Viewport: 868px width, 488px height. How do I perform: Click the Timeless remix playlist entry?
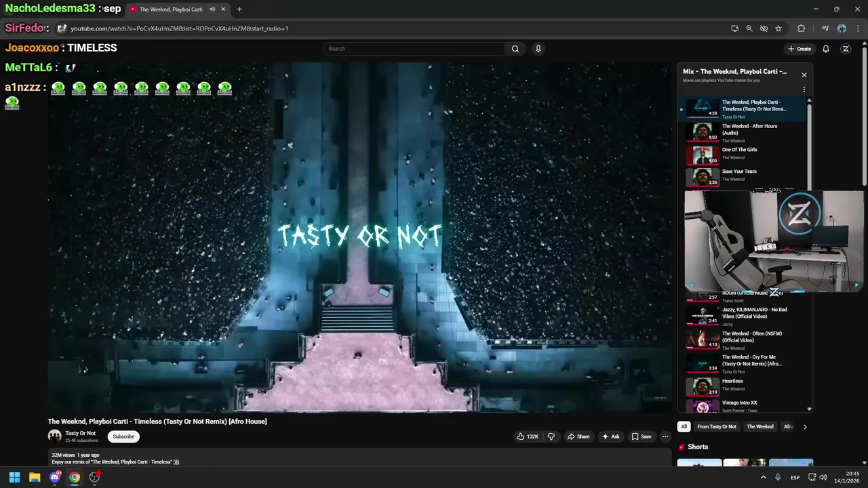742,109
